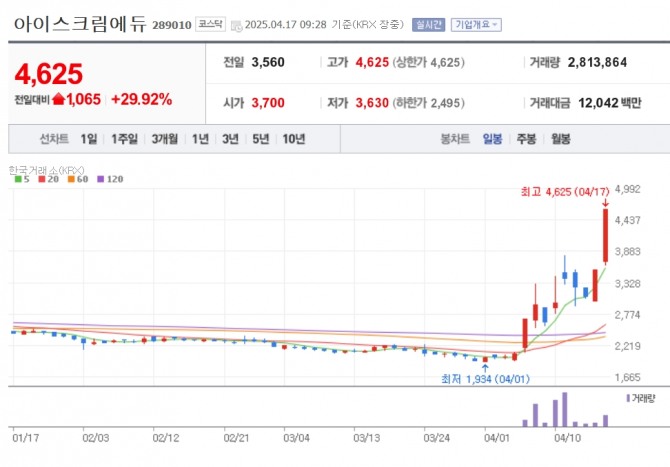The height and width of the screenshot is (467, 670).
Task: Click the 저가 value 3,630
Action: pos(372,103)
